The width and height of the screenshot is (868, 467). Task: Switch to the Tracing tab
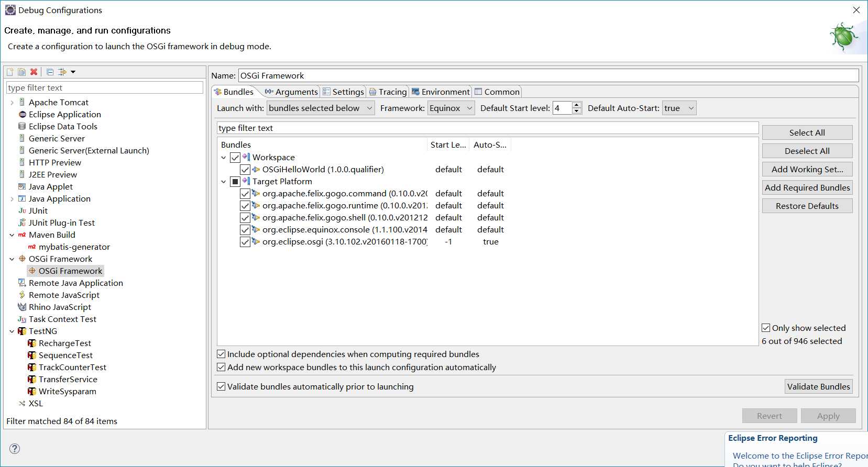388,92
